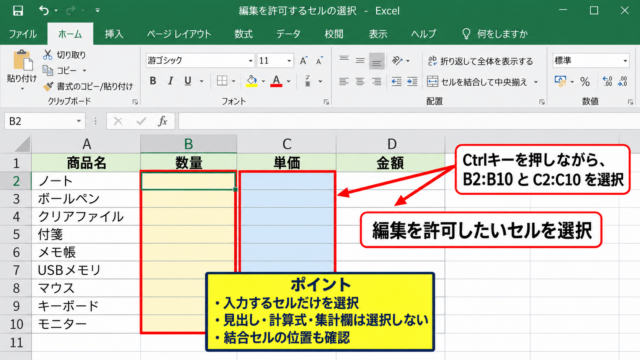Toggle wrap text to show all
Screen dimensions: 640x360
pyautogui.click(x=480, y=61)
